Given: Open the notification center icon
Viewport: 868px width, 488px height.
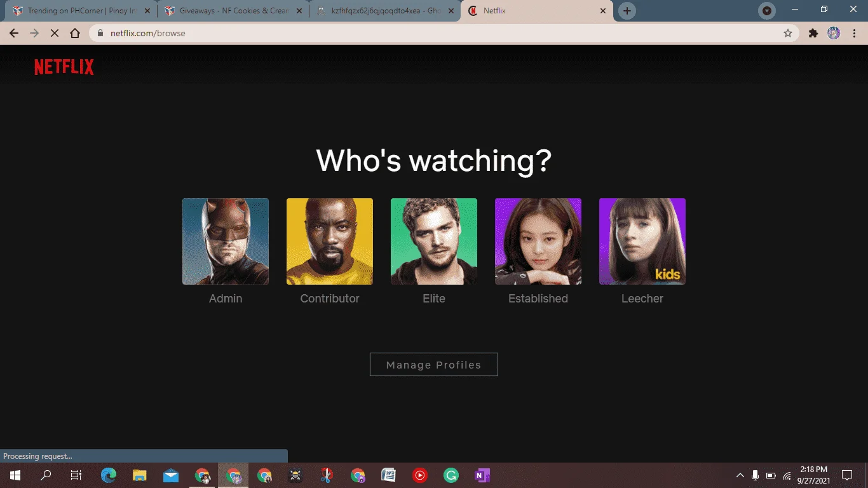Looking at the screenshot, I should tap(847, 475).
